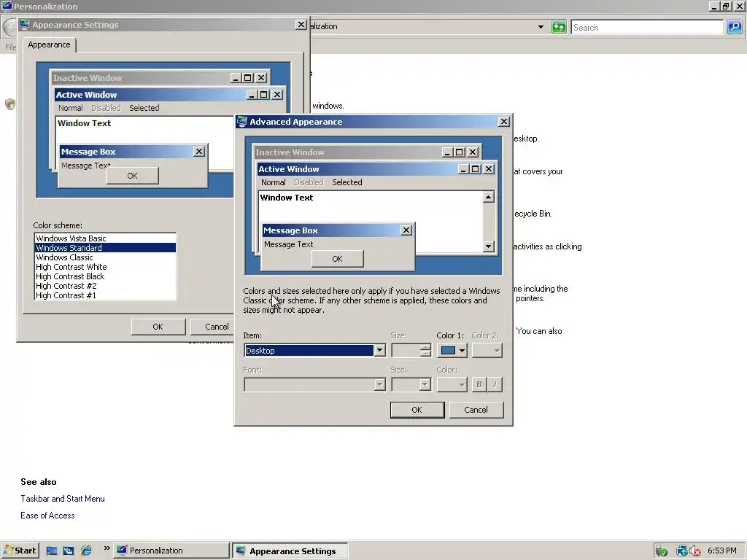Click Message Box close X in Advanced preview

[x=406, y=230]
